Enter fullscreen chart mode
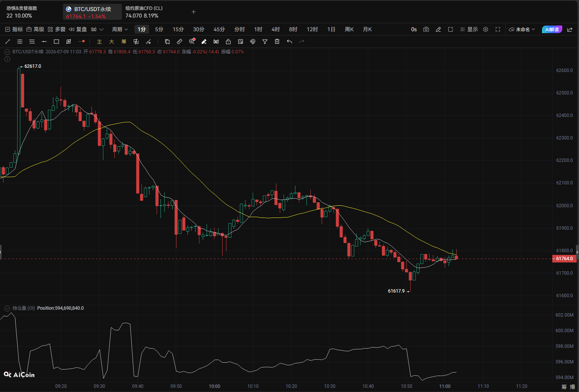The width and height of the screenshot is (579, 392). (498, 29)
